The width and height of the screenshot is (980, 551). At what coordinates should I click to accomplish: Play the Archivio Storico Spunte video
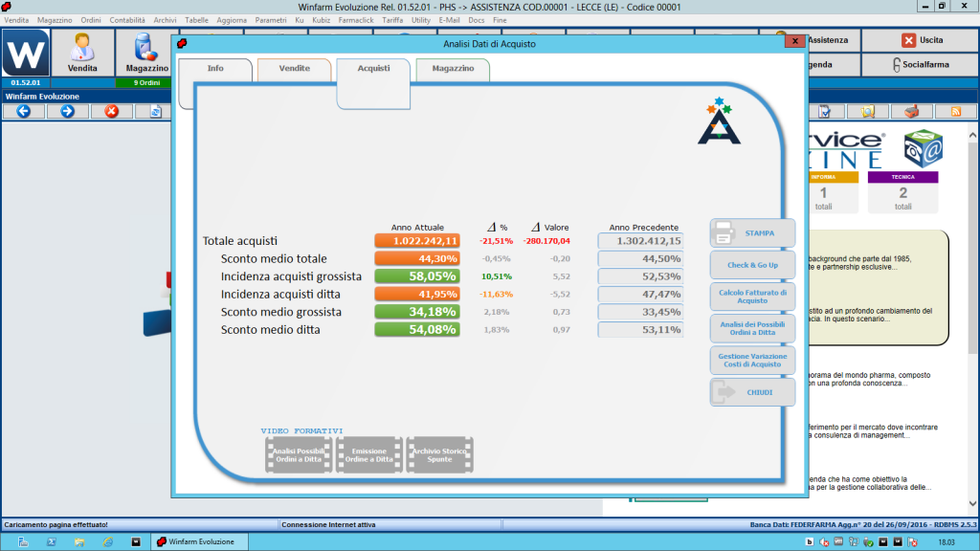point(439,454)
